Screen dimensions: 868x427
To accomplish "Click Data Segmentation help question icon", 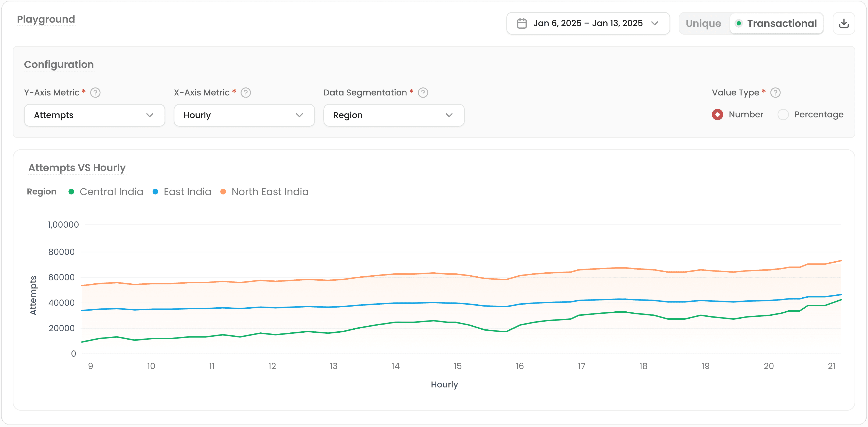I will pos(423,92).
